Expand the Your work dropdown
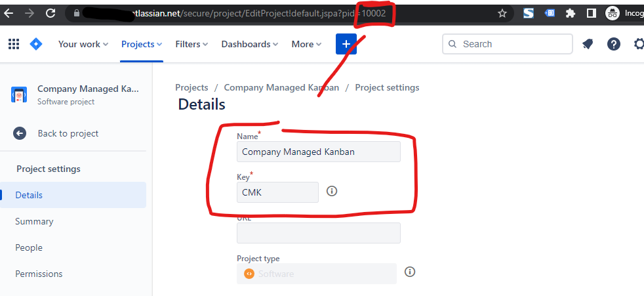 pos(83,44)
